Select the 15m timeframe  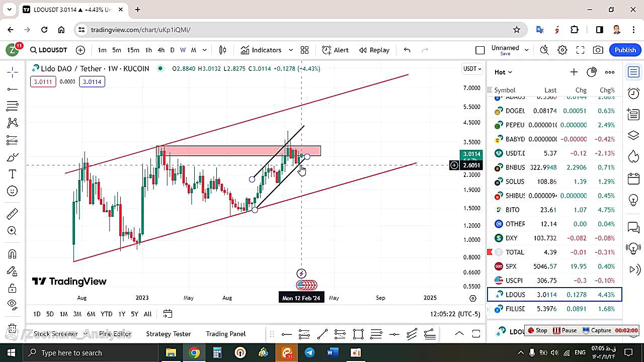[133, 50]
